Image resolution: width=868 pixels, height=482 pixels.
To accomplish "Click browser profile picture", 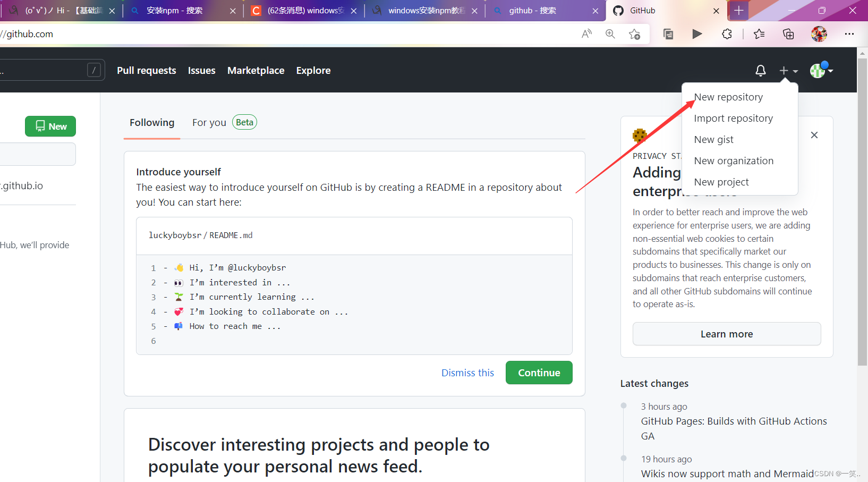I will click(x=819, y=34).
